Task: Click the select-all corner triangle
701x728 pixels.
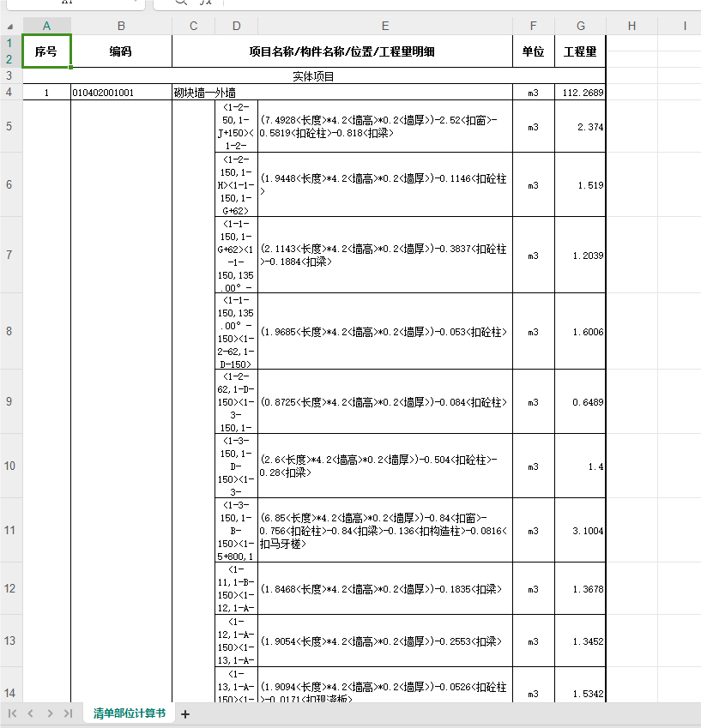Action: (10, 27)
